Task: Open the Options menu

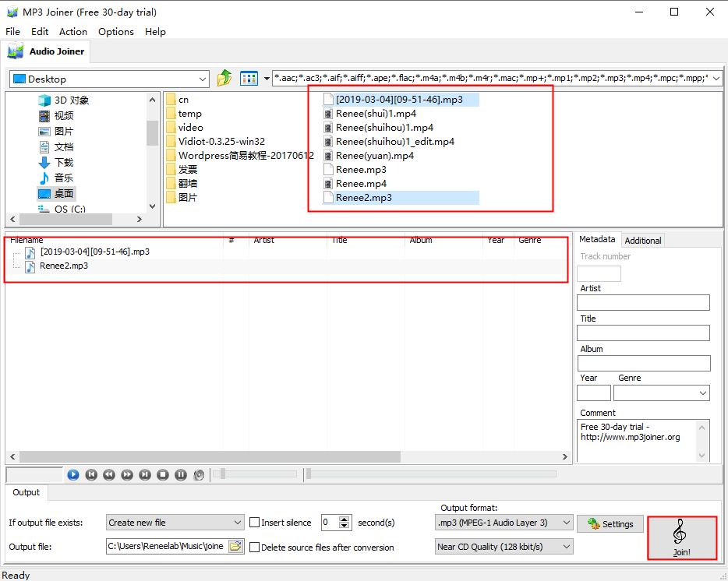Action: 115,32
